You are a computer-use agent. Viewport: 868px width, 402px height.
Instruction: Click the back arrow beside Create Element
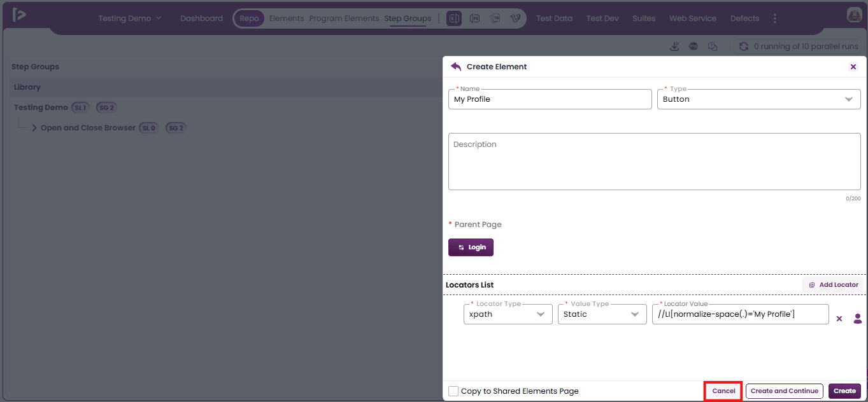[x=455, y=66]
